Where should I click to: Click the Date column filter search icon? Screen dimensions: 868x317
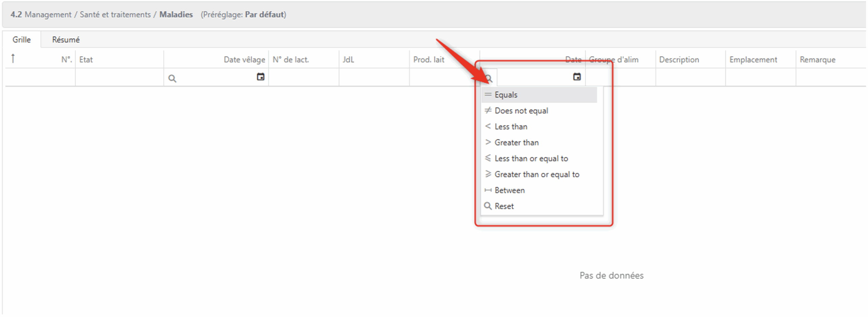[x=489, y=79]
